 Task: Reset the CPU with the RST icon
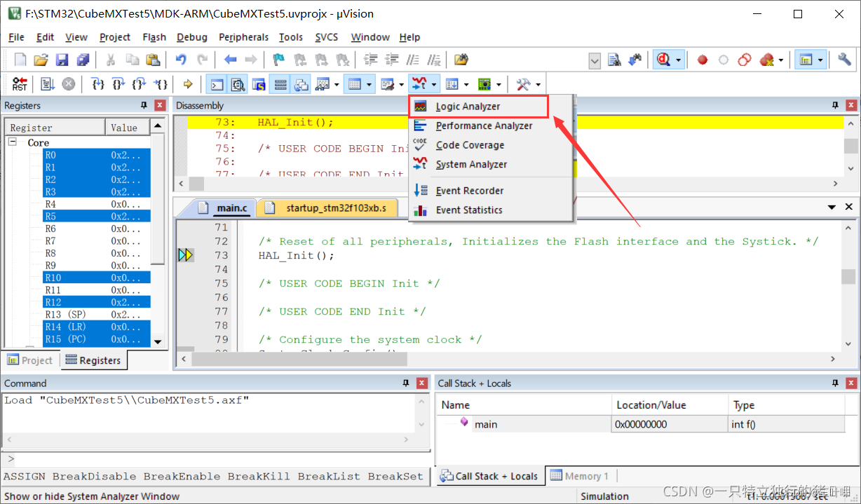pyautogui.click(x=20, y=84)
